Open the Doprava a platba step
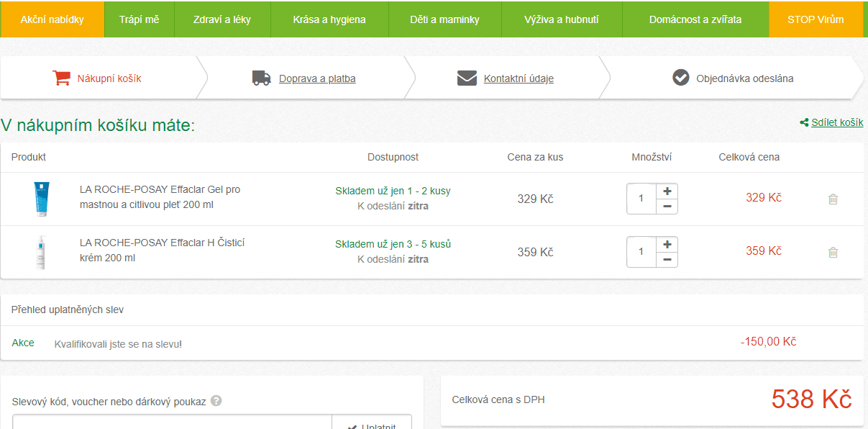Screen dimensions: 868x429 pos(317,78)
